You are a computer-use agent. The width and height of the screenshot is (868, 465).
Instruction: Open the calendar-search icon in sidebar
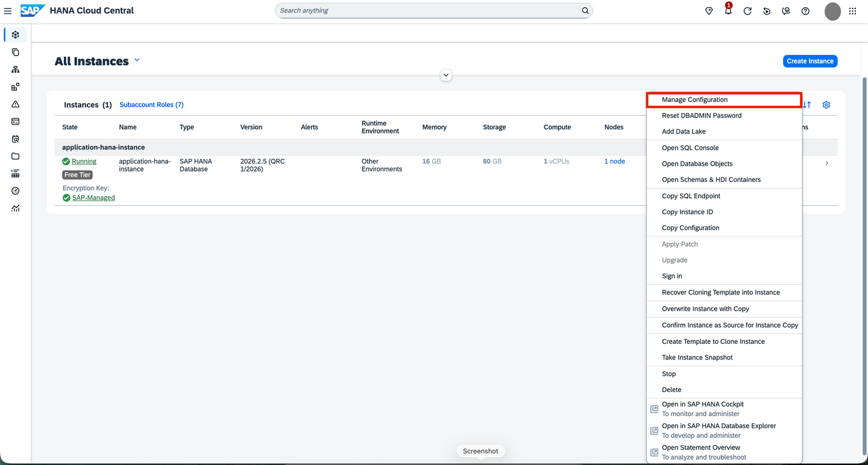[x=16, y=139]
